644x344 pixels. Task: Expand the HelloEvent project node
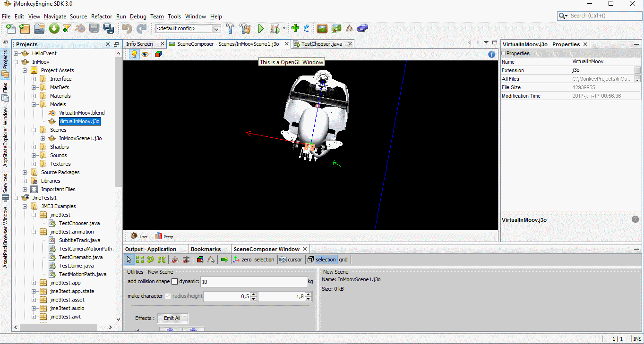16,53
